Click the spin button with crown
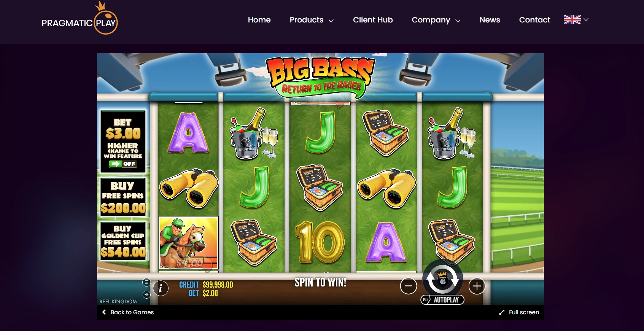Viewport: 644px width, 331px height. pyautogui.click(x=442, y=278)
